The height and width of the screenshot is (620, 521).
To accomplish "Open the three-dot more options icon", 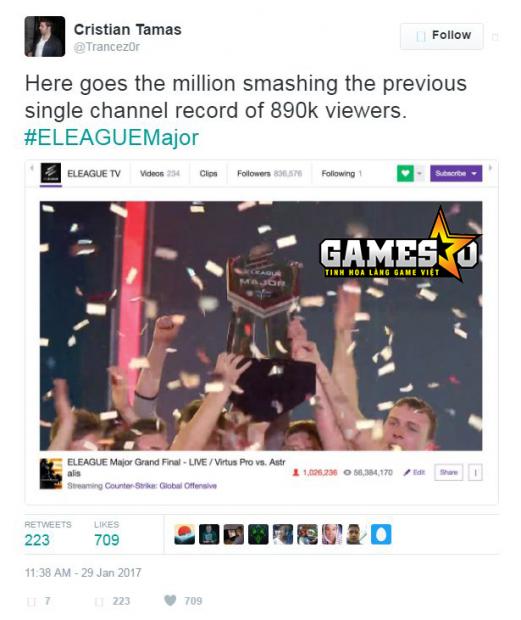I will (476, 473).
